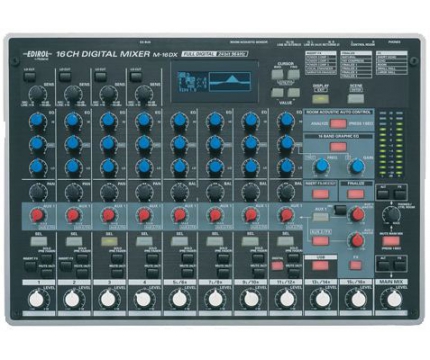This screenshot has width=430, height=360.
Task: Tap the LCD display screen
Action: 214,82
